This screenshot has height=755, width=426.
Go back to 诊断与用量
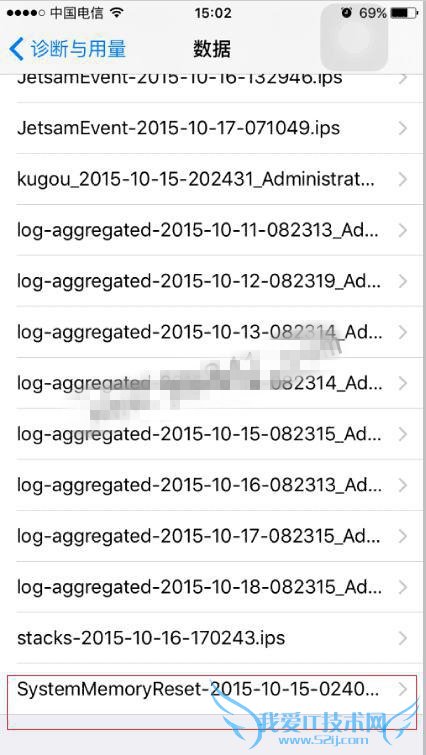tap(68, 50)
